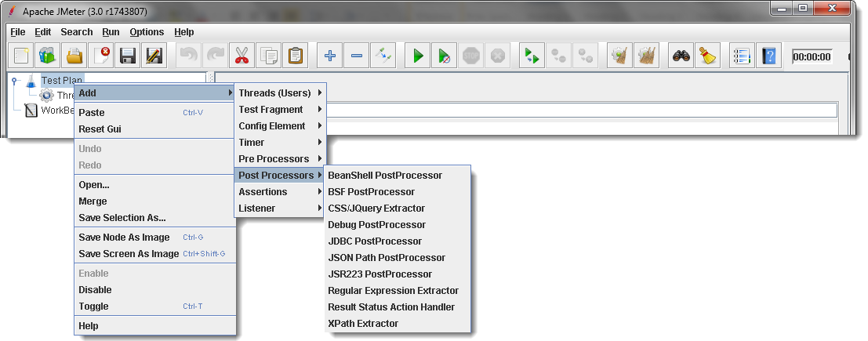Expand the Post Processors submenu
This screenshot has height=341, width=868.
click(x=280, y=176)
